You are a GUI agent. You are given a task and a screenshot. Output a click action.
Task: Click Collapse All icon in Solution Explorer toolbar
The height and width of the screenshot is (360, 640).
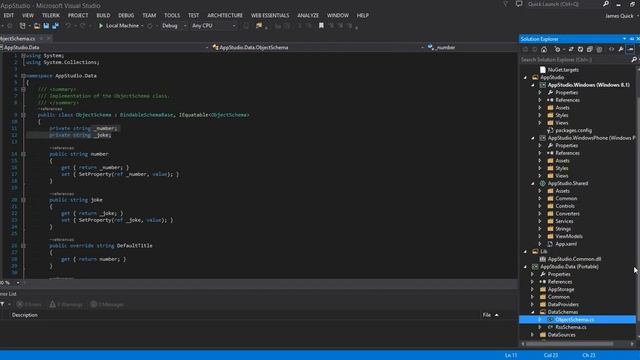pyautogui.click(x=589, y=49)
